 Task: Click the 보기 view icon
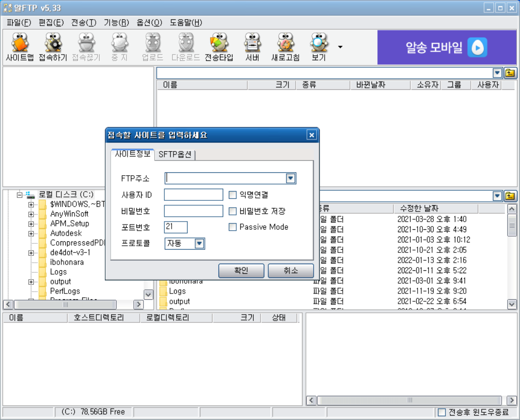(318, 47)
